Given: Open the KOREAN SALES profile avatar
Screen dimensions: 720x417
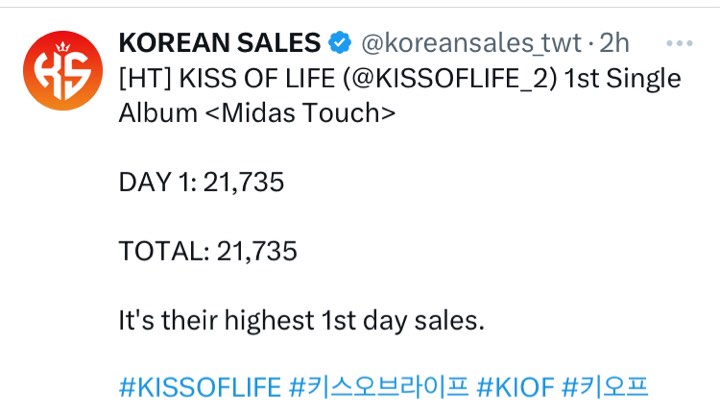Looking at the screenshot, I should 63,71.
